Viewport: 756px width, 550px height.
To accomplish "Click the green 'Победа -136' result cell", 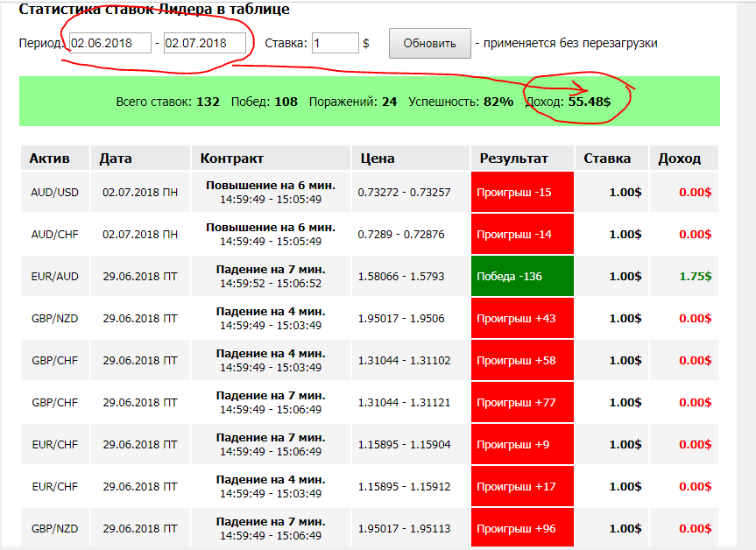I will [x=523, y=276].
